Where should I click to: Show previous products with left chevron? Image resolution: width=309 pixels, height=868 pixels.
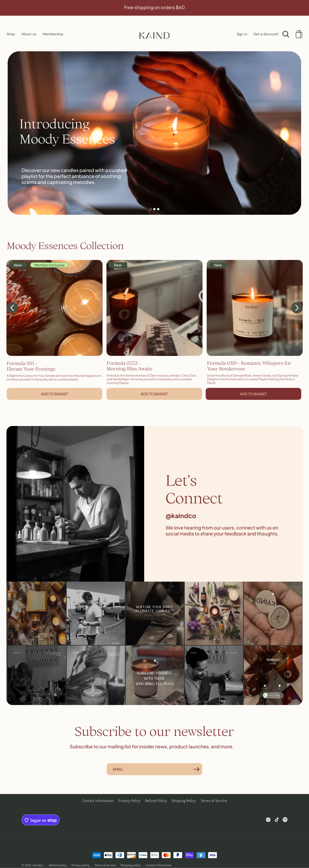[12, 308]
